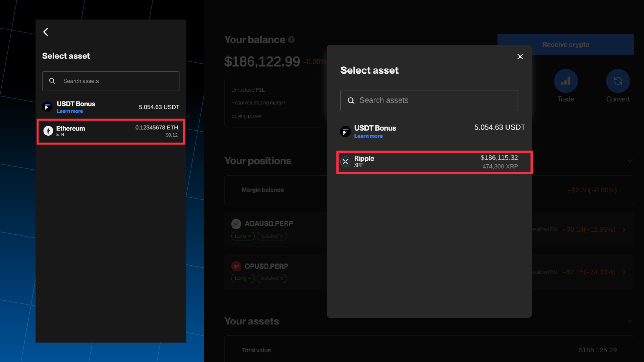Click Buying power label
This screenshot has height=362, width=644.
(246, 116)
